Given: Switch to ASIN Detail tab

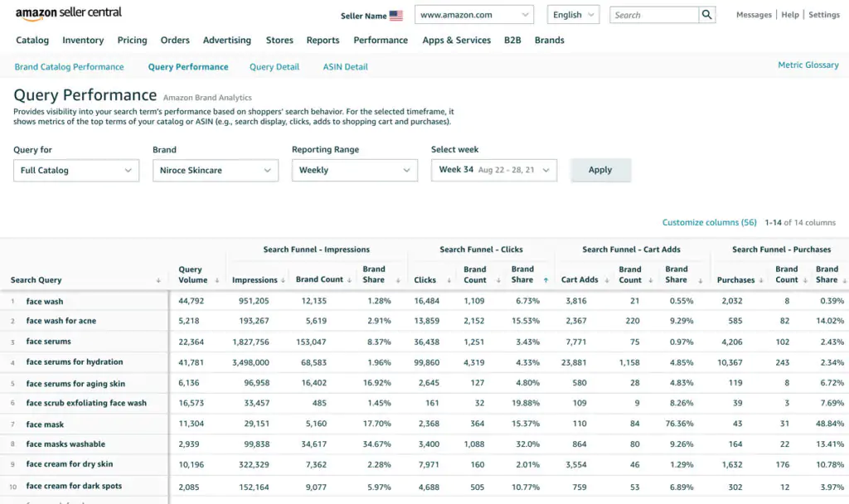Looking at the screenshot, I should click(x=346, y=67).
